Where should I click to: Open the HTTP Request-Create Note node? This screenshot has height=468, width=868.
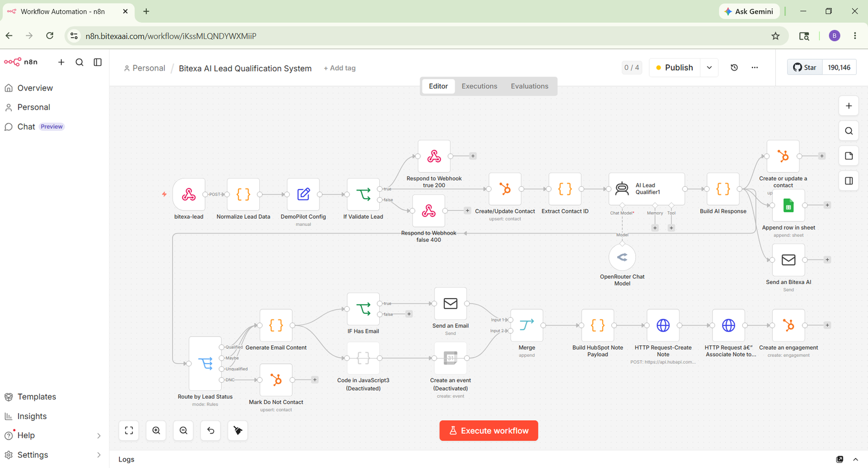coord(663,325)
